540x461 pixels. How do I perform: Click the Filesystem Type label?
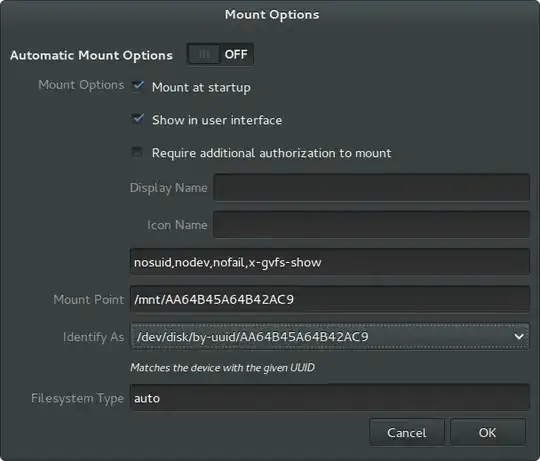click(77, 398)
